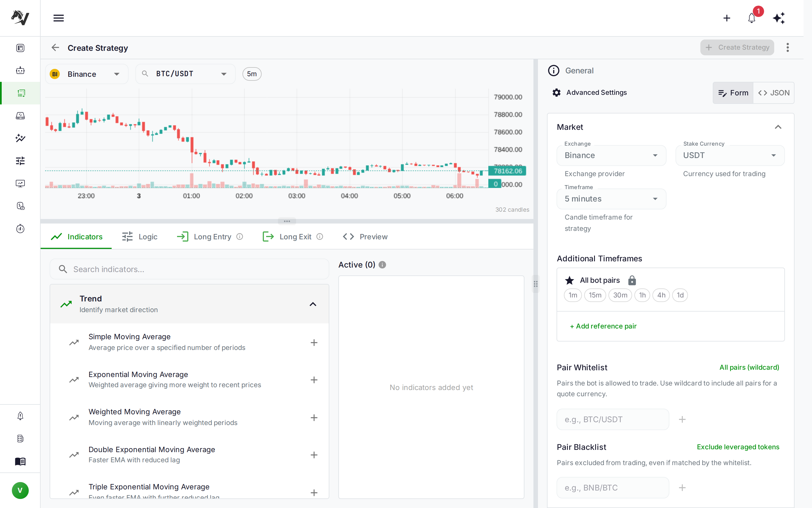This screenshot has width=812, height=508.
Task: Open the green V user avatar
Action: [20, 490]
